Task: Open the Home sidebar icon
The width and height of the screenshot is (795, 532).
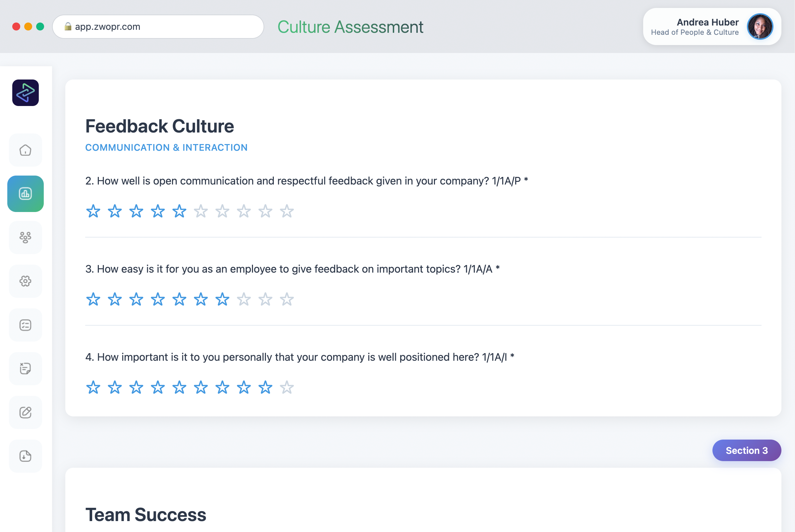Action: pyautogui.click(x=26, y=150)
